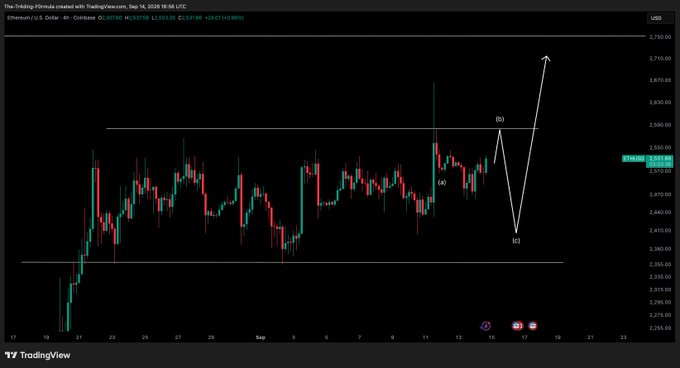The height and width of the screenshot is (368, 680).
Task: Click the 2,670.00 price axis label
Action: [660, 81]
